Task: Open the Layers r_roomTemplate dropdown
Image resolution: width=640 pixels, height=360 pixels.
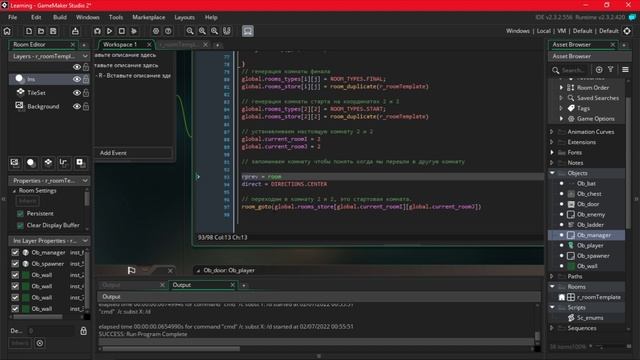Action: (x=85, y=56)
